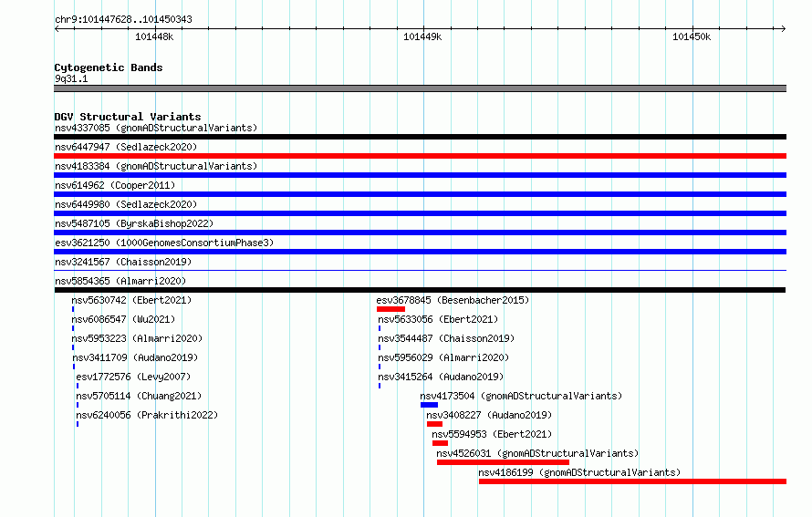Click the Cytogenetic Bands track title
The image size is (812, 517).
tap(109, 67)
